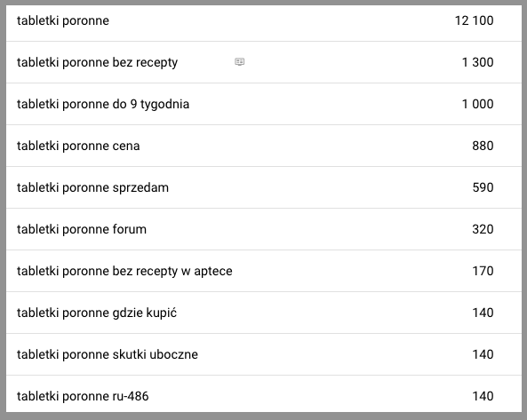Viewport: 527px width, 420px height.
Task: Select 'tabletki poronne do 9 tygodnia' keyword
Action: 103,105
